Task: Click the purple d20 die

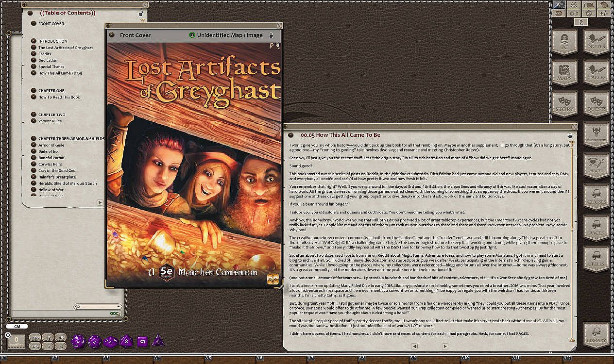Action: pyautogui.click(x=78, y=341)
